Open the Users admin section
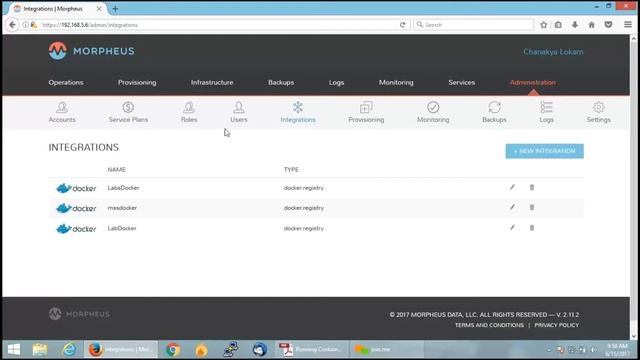This screenshot has width=640, height=360. coord(239,112)
